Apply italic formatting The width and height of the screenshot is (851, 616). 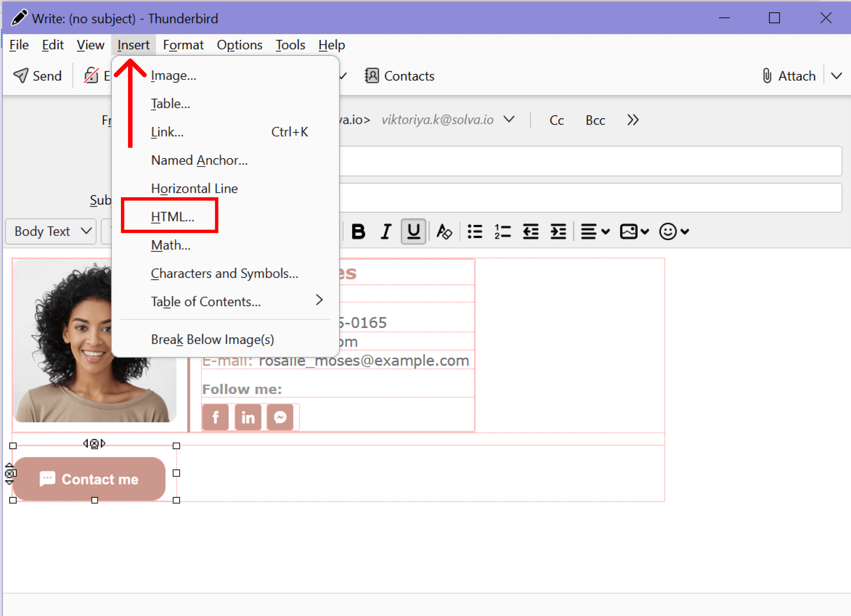tap(385, 231)
